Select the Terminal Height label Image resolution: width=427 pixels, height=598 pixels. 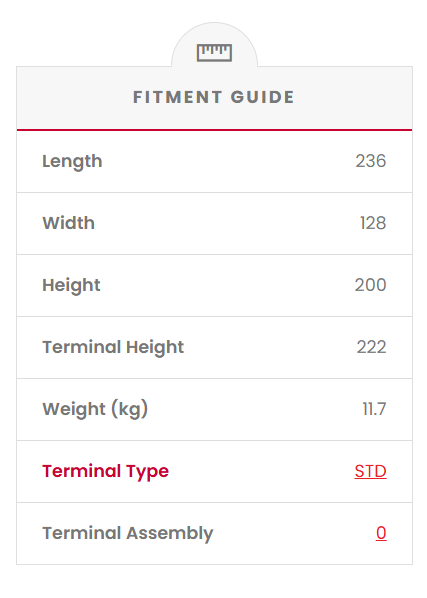[x=113, y=347]
